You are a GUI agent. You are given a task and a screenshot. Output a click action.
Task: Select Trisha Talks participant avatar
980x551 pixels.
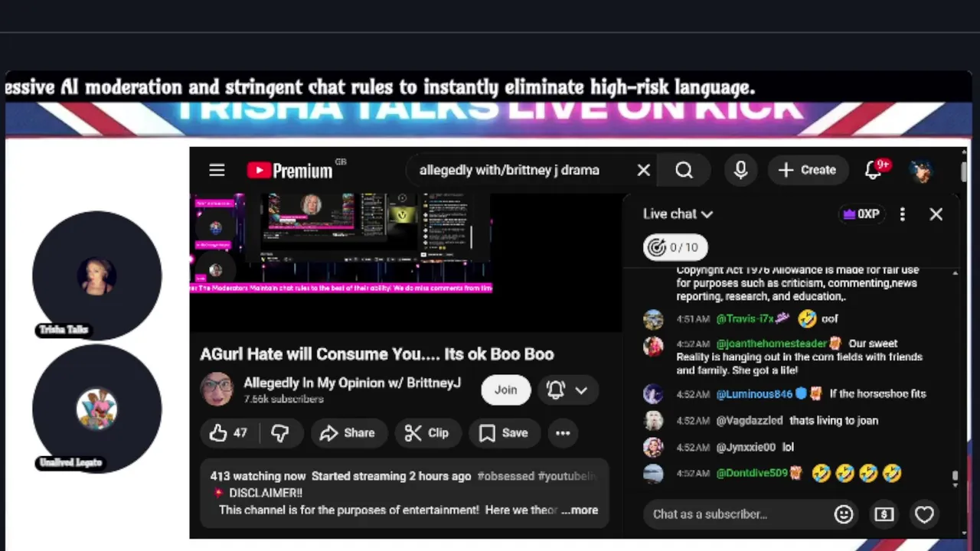pos(96,276)
